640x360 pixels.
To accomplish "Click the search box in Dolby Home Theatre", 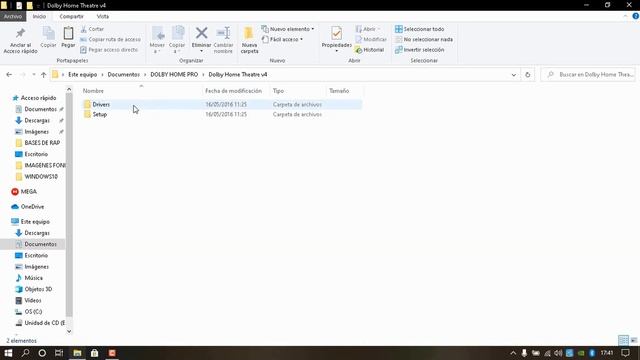I will point(588,75).
